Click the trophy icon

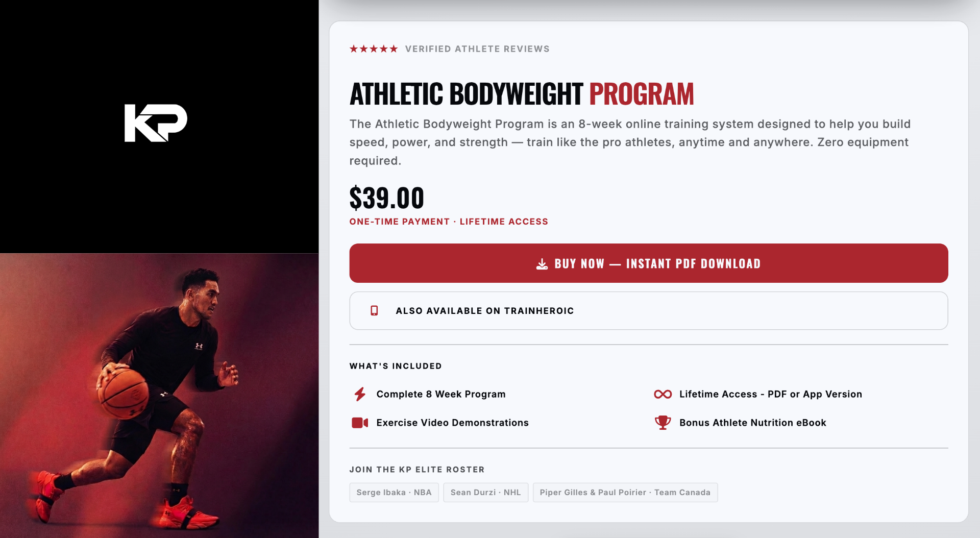click(663, 423)
